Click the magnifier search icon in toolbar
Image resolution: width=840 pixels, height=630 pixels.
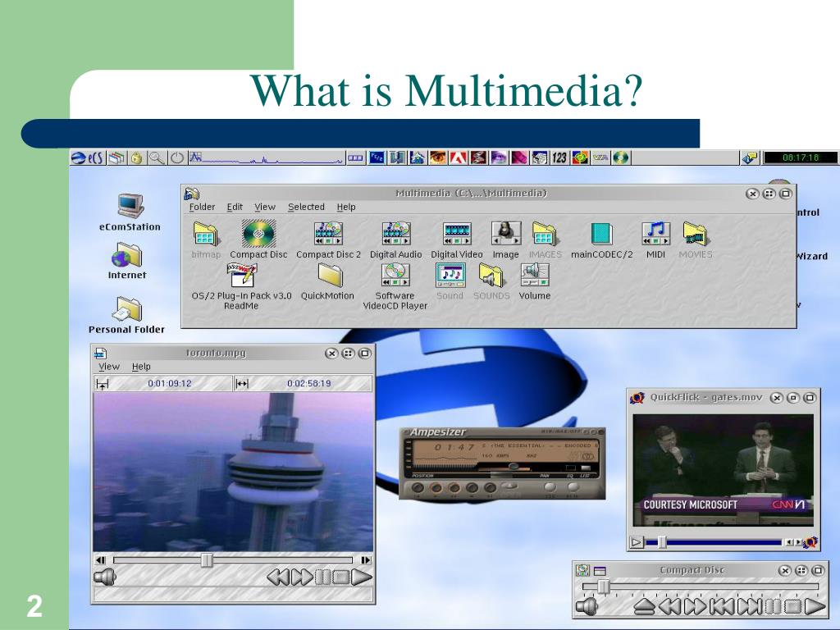[157, 157]
